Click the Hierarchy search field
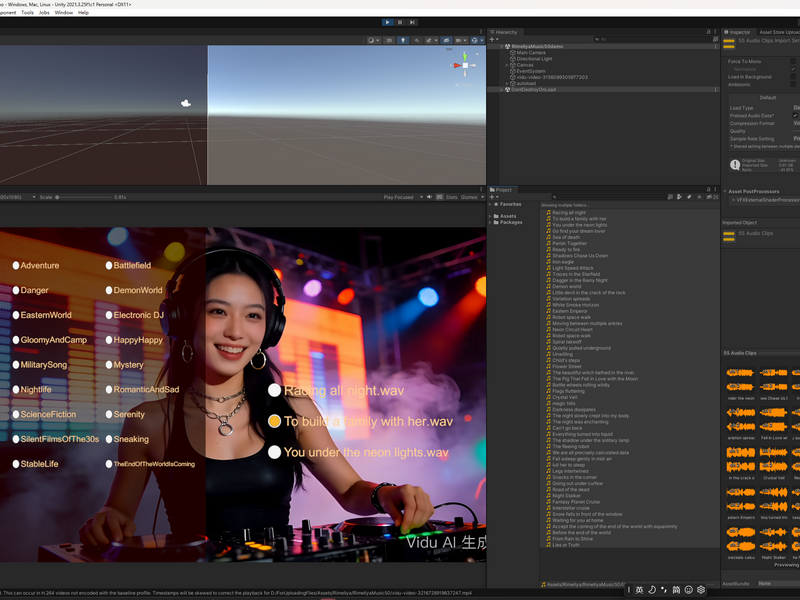This screenshot has width=800, height=600. tap(651, 39)
